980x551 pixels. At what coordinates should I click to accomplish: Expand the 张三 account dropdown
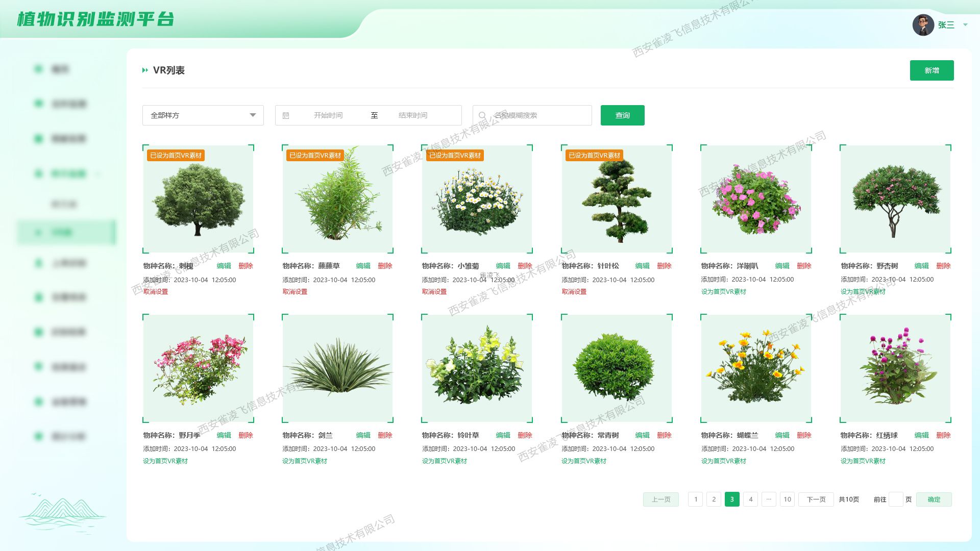click(966, 24)
